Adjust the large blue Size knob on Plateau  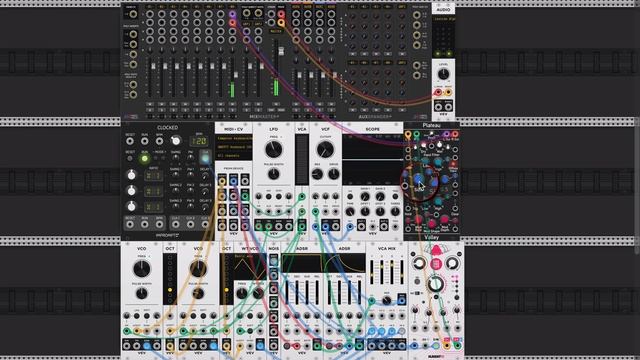click(419, 179)
